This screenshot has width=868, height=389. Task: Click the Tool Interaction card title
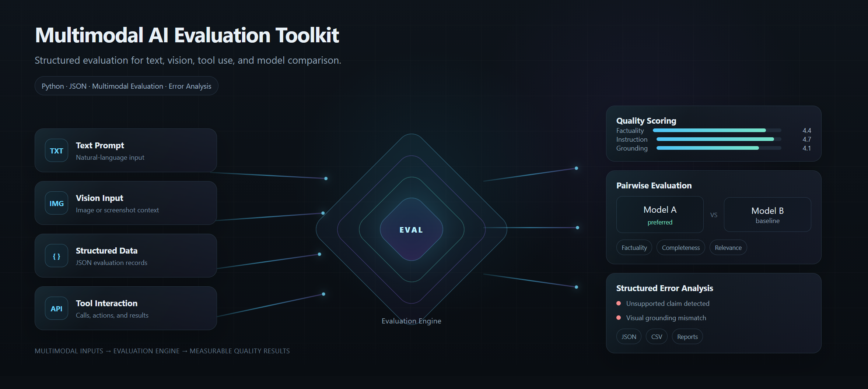point(106,303)
